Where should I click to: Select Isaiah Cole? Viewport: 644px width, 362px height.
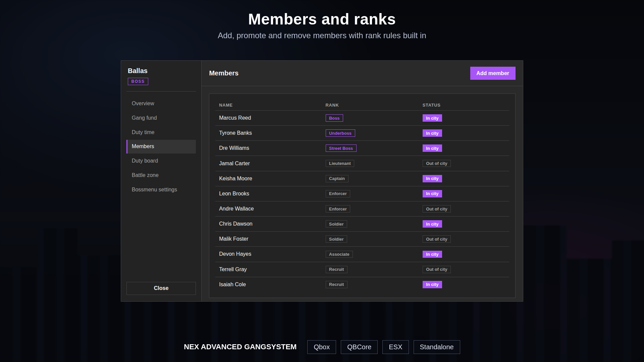[232, 285]
